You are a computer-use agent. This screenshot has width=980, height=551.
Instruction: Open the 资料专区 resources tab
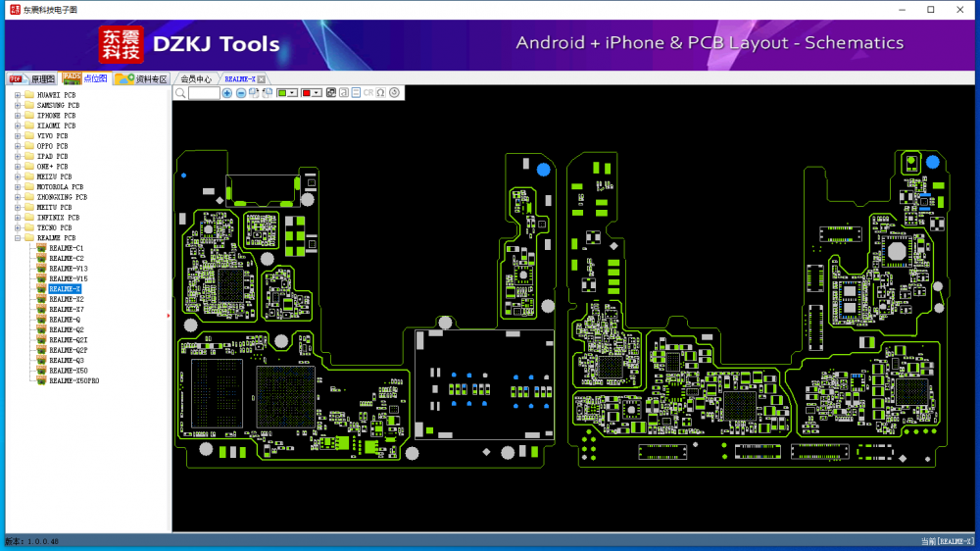click(x=142, y=78)
